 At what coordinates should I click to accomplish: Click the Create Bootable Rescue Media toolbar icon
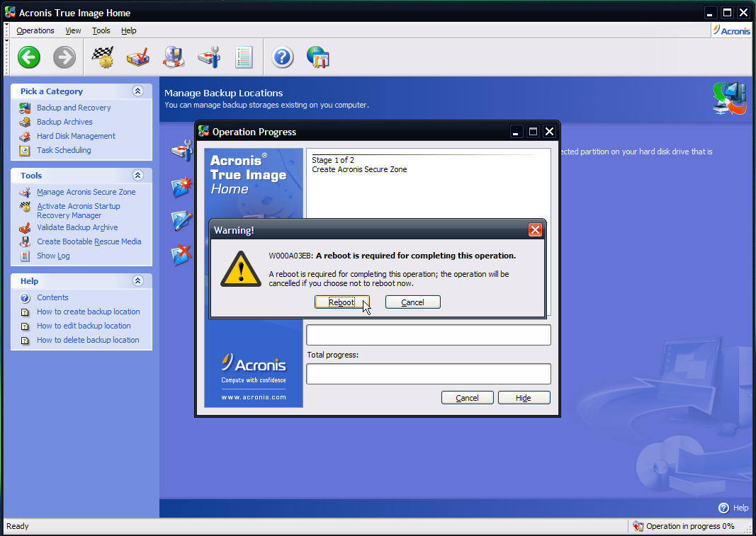(x=174, y=57)
